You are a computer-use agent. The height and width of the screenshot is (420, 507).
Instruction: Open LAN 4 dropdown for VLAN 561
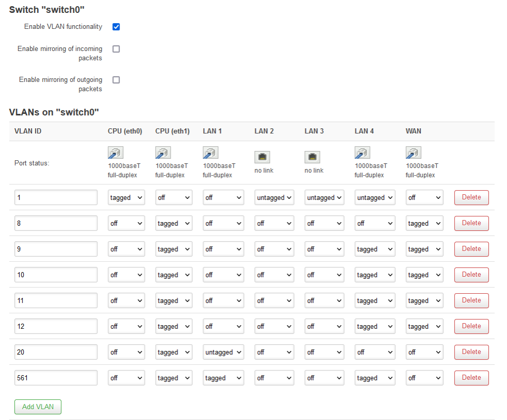(375, 378)
